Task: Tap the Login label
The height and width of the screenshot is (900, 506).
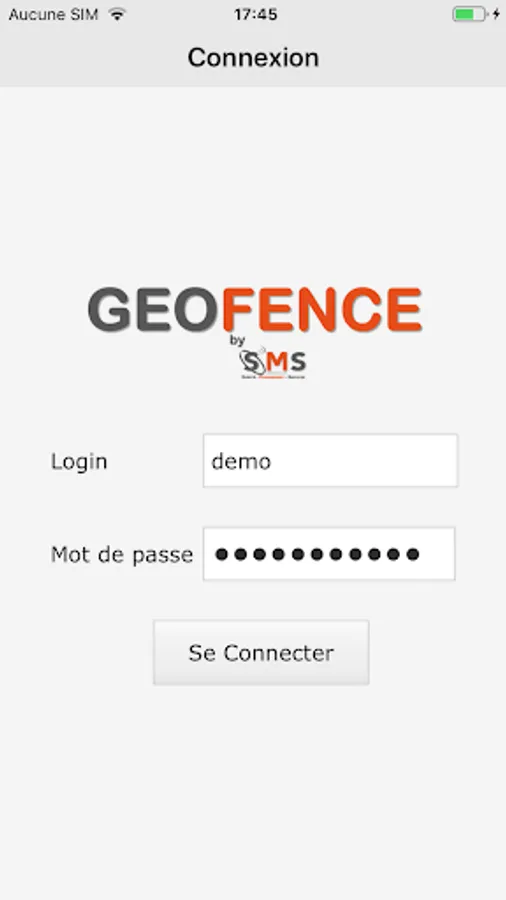Action: pyautogui.click(x=79, y=461)
